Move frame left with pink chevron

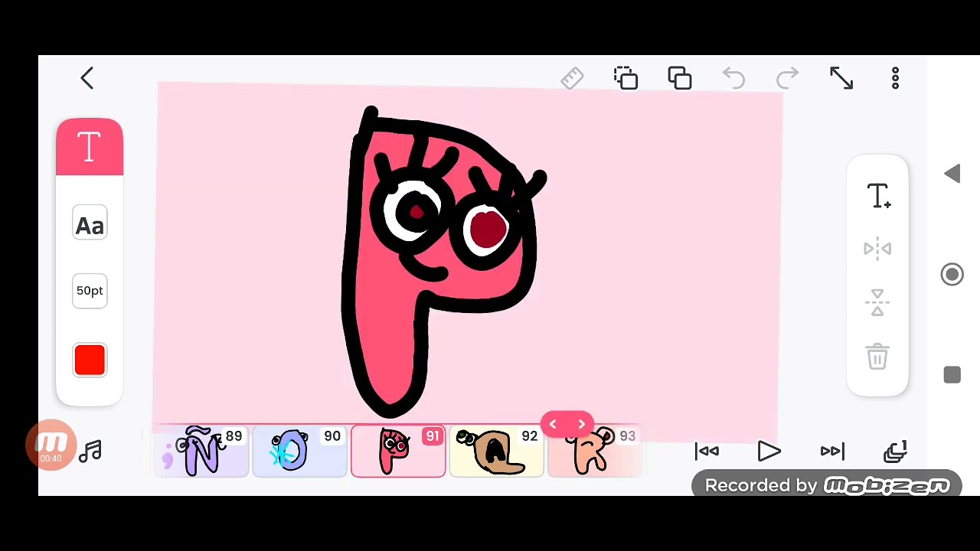coord(553,424)
